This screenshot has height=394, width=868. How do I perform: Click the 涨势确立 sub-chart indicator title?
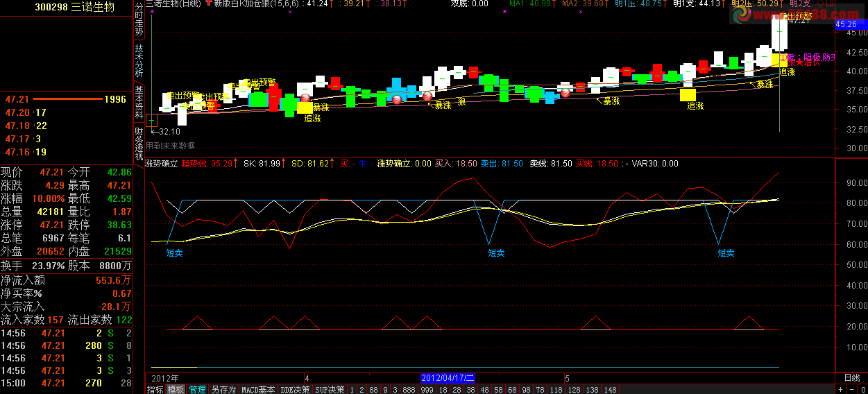(x=162, y=164)
